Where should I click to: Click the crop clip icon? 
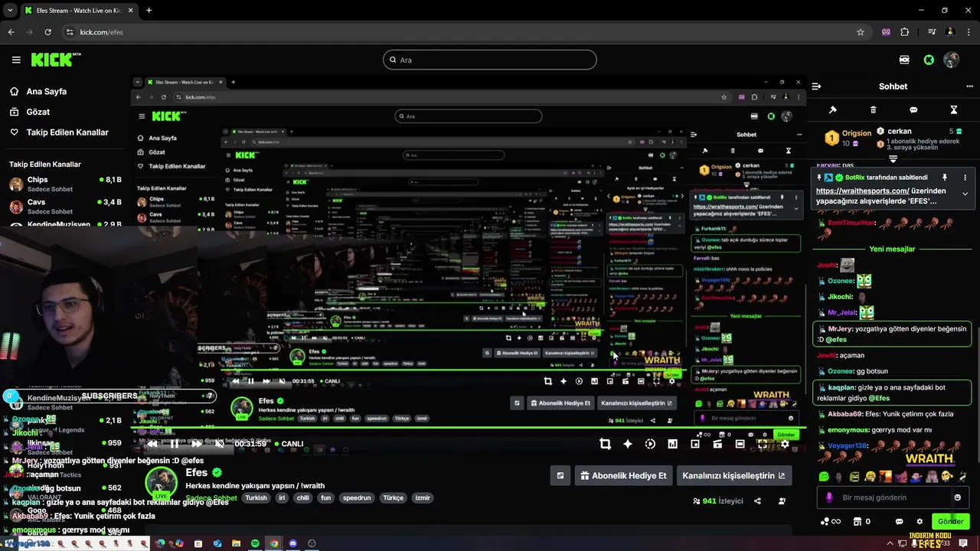click(x=605, y=444)
